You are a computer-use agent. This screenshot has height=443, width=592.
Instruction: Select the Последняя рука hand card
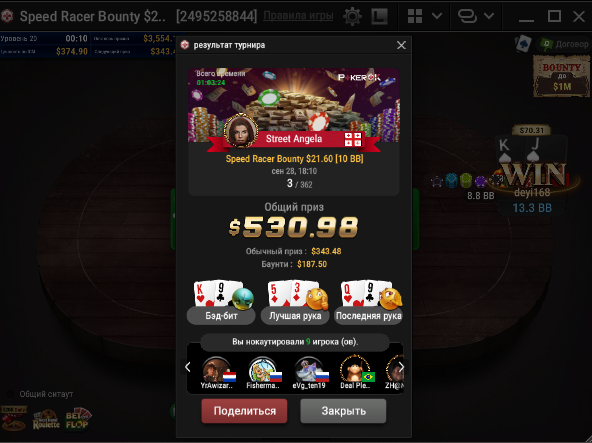[368, 302]
